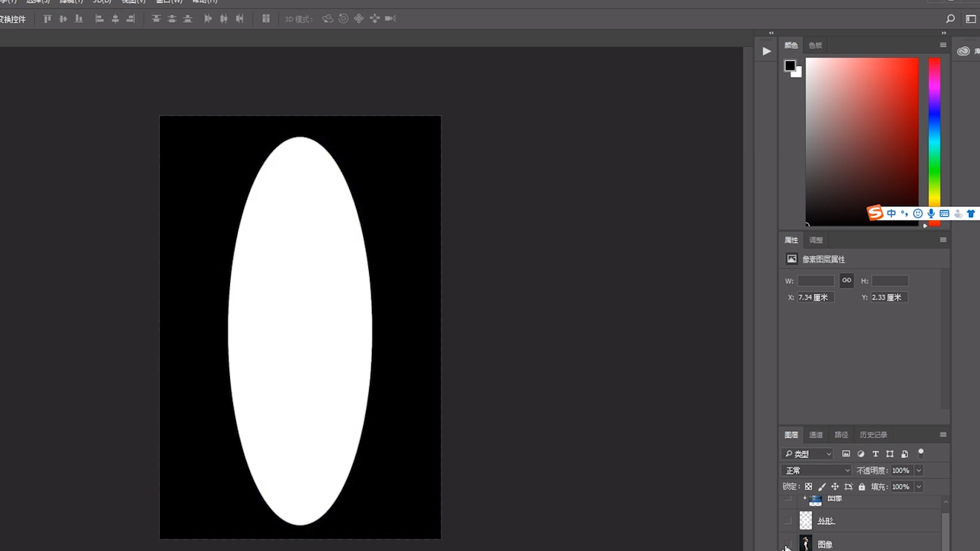Screen dimensions: 980x551
Task: Click the foreground black color swatch
Action: 790,66
